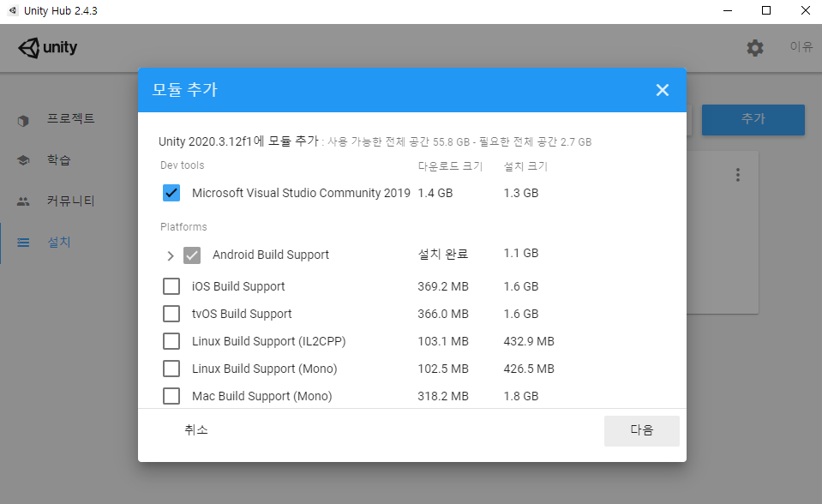Screen dimensions: 822x504
Task: Click the 설치 완료 status text
Action: (x=443, y=254)
